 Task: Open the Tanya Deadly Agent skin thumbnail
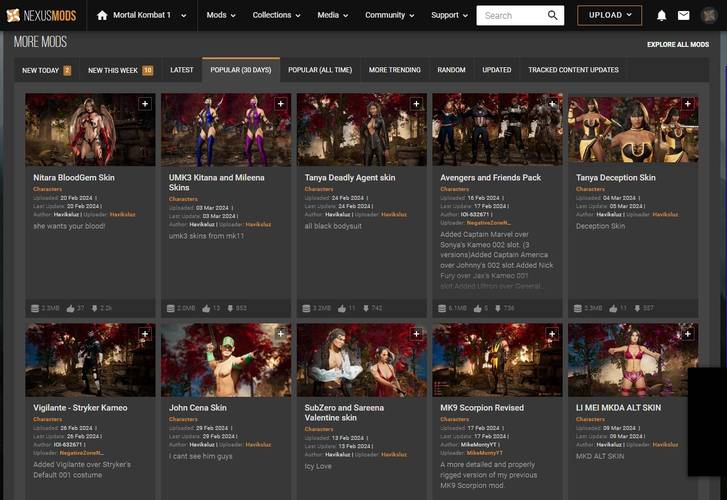(362, 129)
